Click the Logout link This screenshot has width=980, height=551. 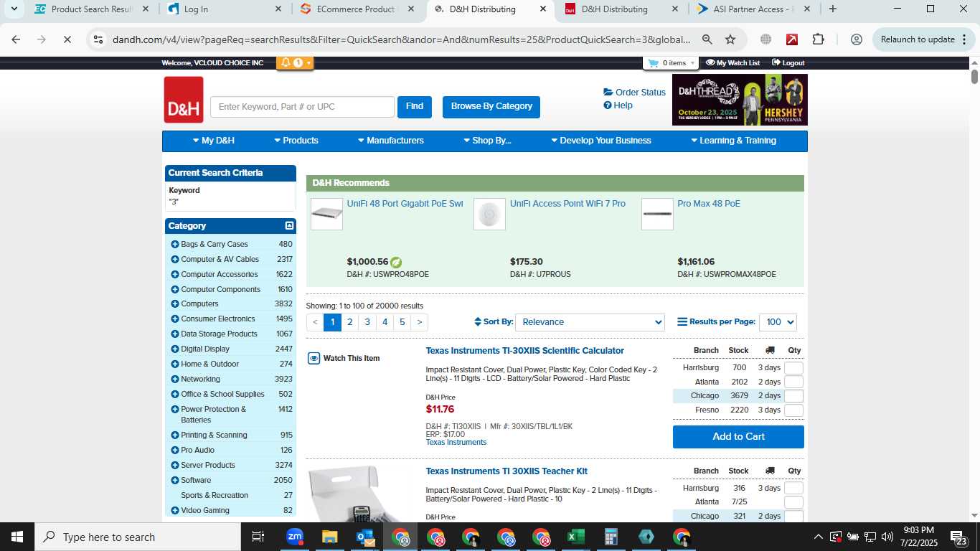point(788,63)
